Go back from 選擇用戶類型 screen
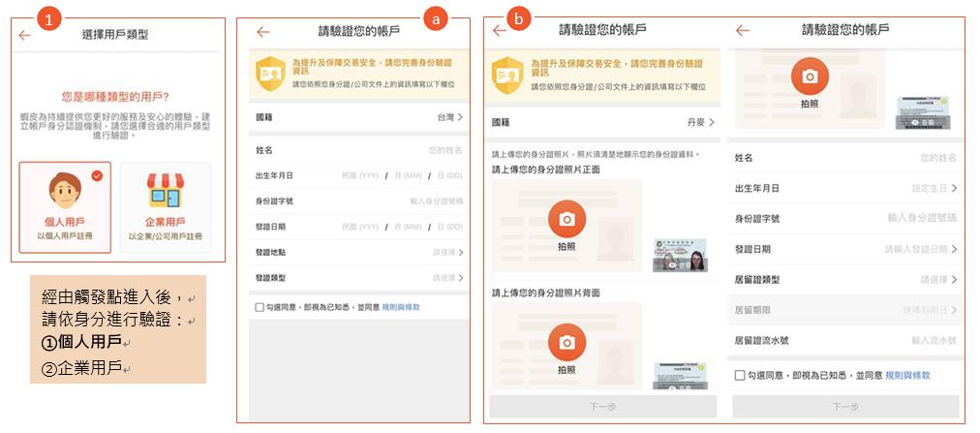980x433 pixels. 24,36
